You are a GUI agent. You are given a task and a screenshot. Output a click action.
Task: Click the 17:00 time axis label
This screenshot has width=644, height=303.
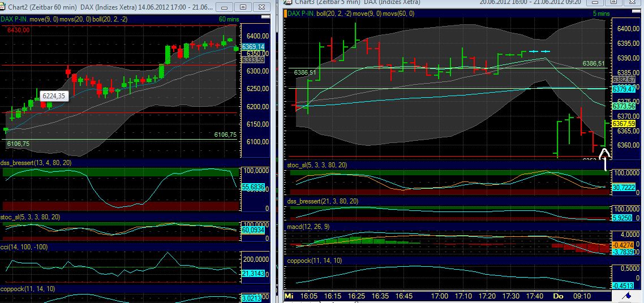440,295
